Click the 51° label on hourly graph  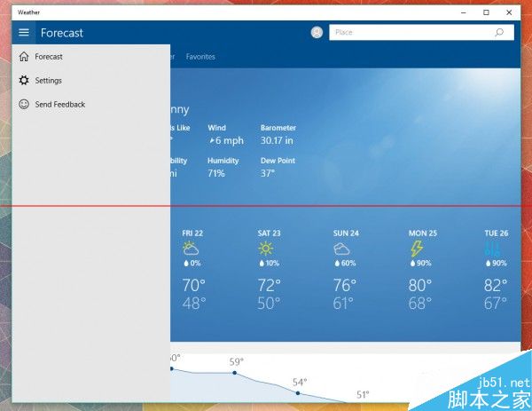pyautogui.click(x=363, y=395)
